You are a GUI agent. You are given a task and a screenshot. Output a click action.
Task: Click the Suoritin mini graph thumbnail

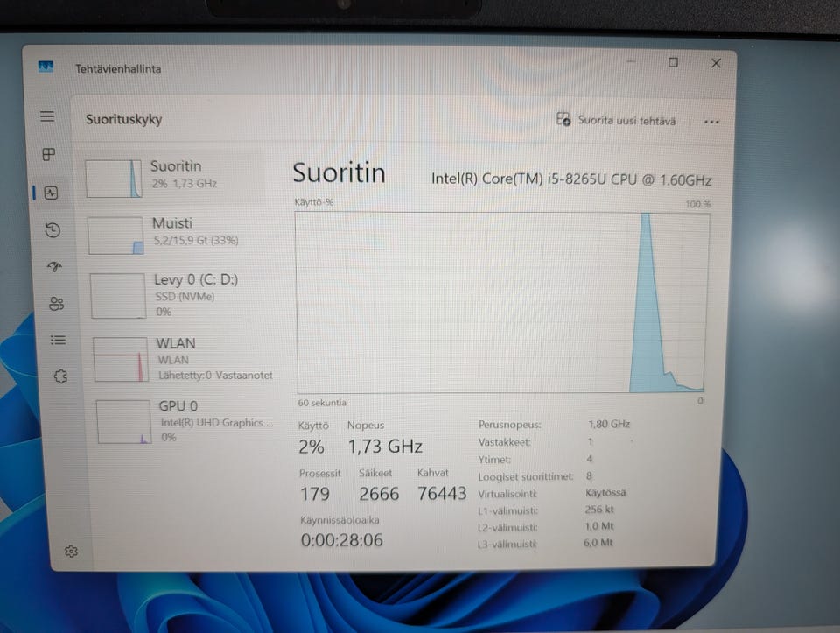114,179
